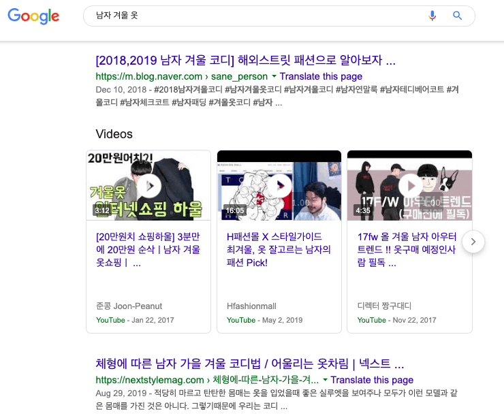
Task: Click the Google logo
Action: tap(33, 16)
